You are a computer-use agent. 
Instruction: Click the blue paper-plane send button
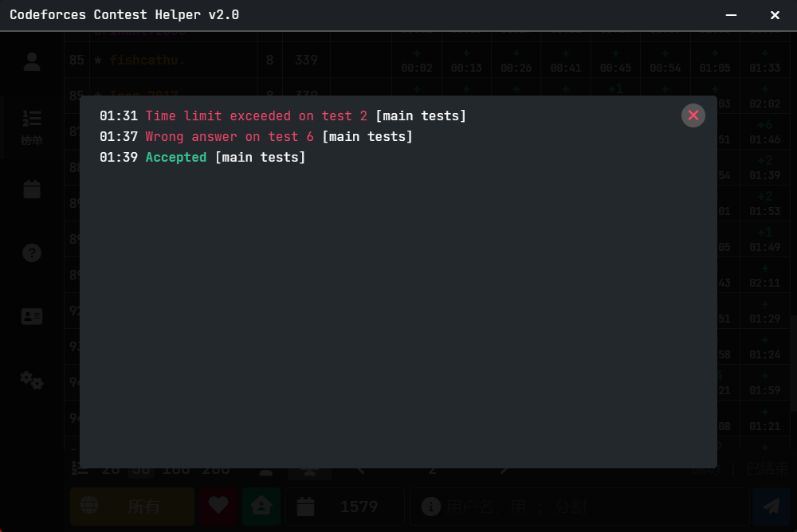[x=771, y=506]
